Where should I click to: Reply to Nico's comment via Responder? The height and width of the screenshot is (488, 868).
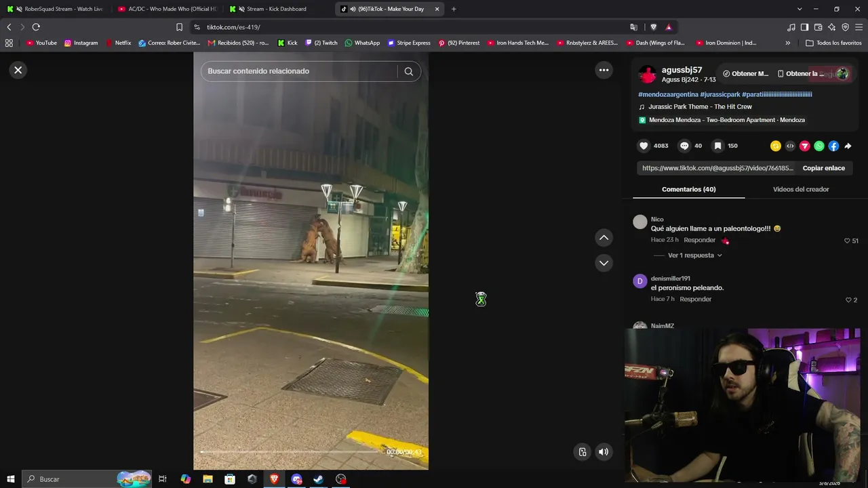coord(699,240)
